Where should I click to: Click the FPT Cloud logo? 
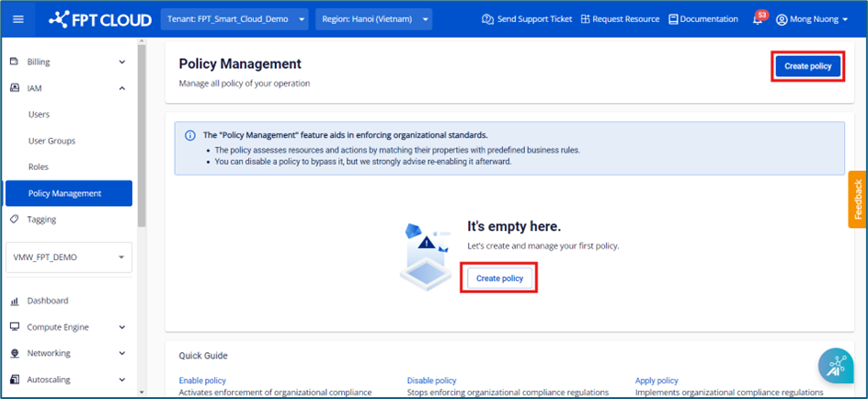(100, 19)
